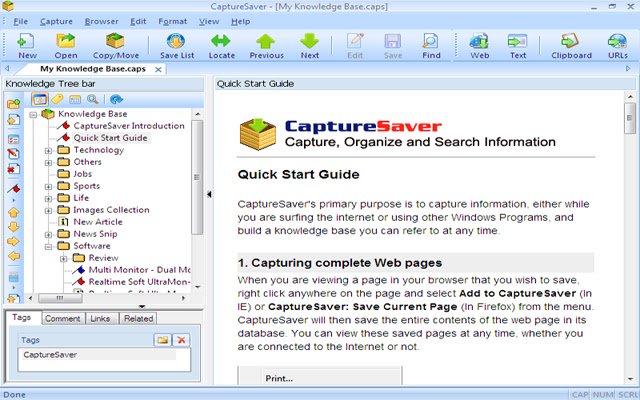Image resolution: width=640 pixels, height=400 pixels.
Task: Collapse the Knowledge Base root node
Action: click(33, 115)
